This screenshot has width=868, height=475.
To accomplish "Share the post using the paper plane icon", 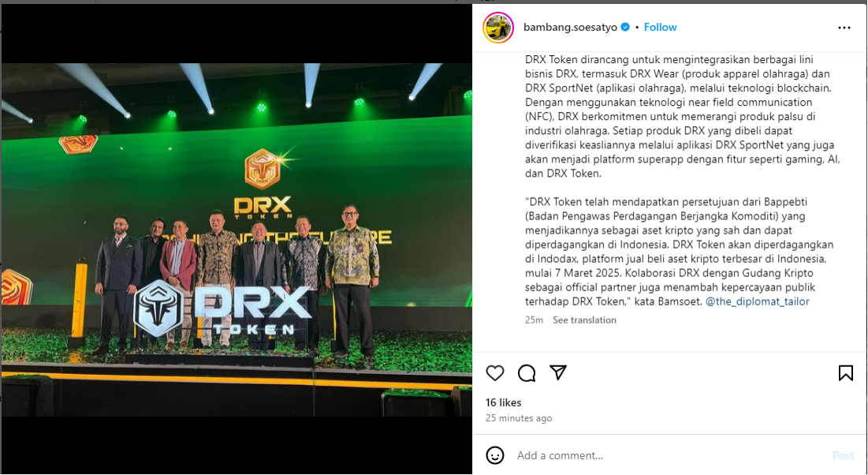I will point(558,372).
